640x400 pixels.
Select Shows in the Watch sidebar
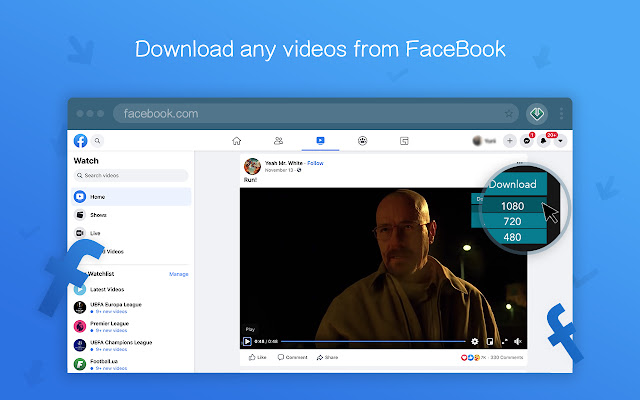98,215
